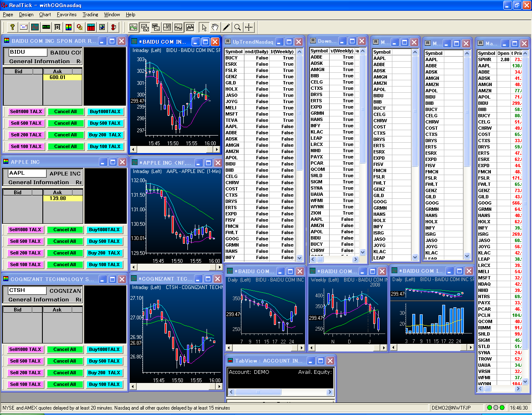Open the Design menu
532x415 pixels.
(26, 15)
